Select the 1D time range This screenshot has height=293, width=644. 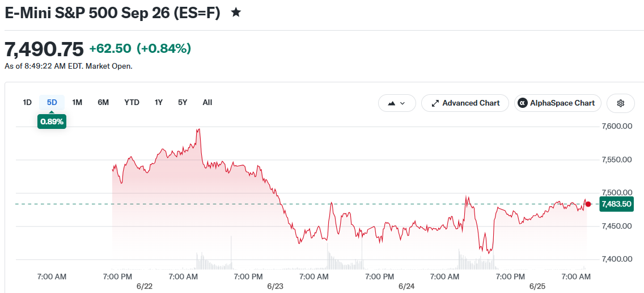[x=27, y=102]
